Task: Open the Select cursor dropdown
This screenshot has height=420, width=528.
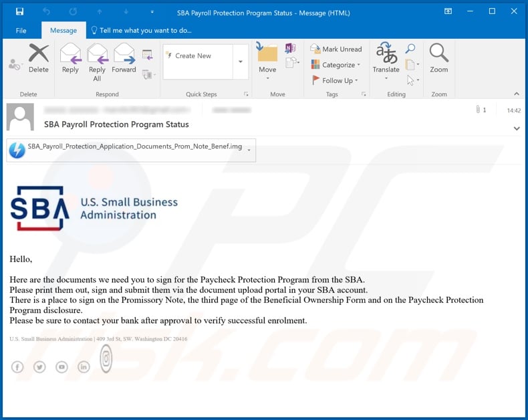Action: tap(413, 80)
